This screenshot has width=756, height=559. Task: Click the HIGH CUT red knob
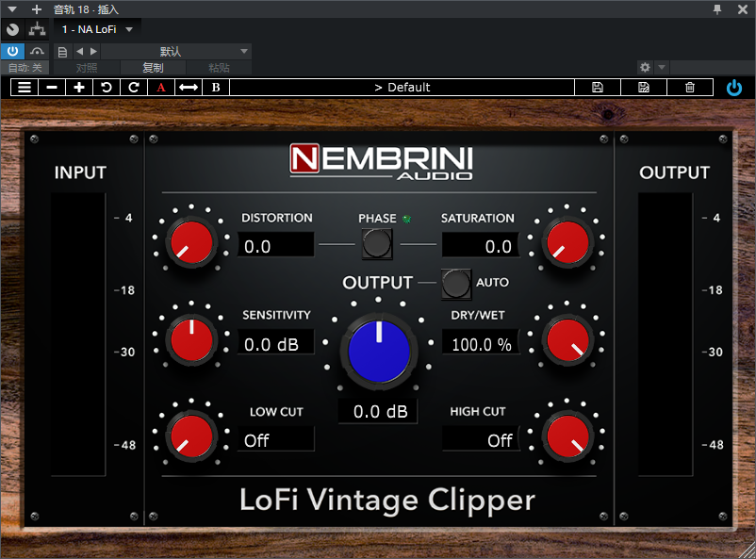(567, 436)
